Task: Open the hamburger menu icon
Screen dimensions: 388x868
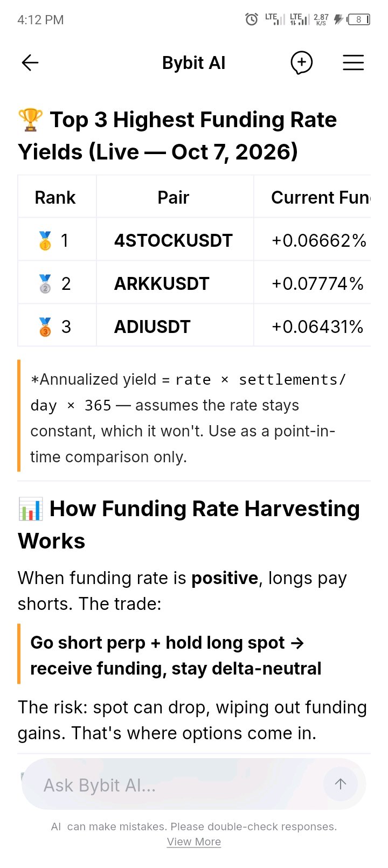Action: click(x=354, y=63)
